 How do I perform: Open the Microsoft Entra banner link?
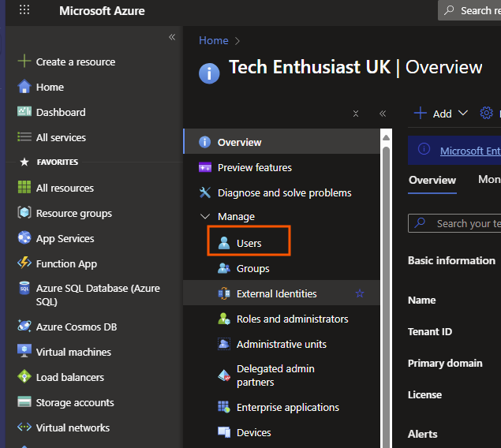470,151
